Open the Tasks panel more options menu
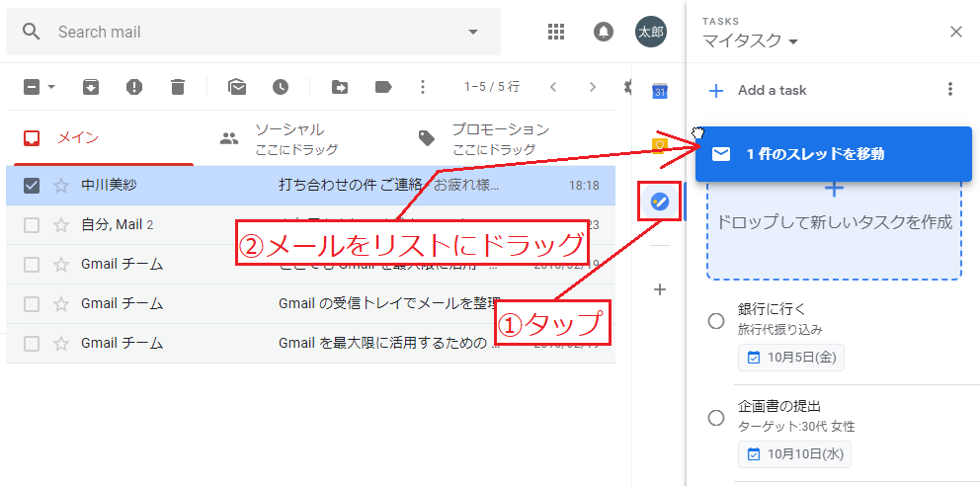This screenshot has height=486, width=980. 950,89
